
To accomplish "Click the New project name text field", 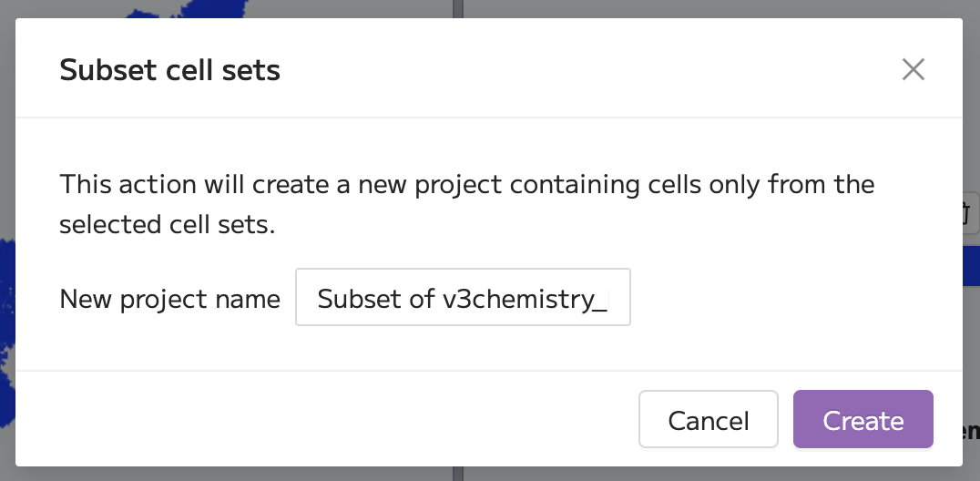I will (x=463, y=297).
